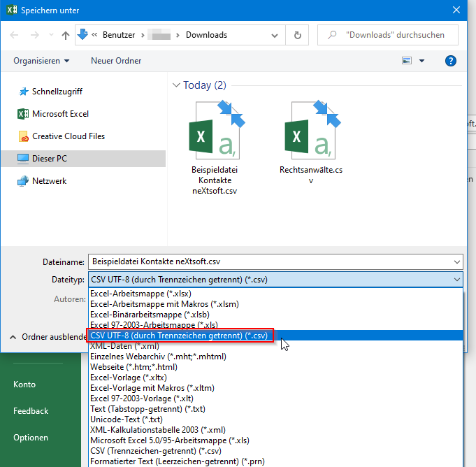Select Dieser PC in navigation pane
Image resolution: width=476 pixels, height=467 pixels.
click(83, 159)
